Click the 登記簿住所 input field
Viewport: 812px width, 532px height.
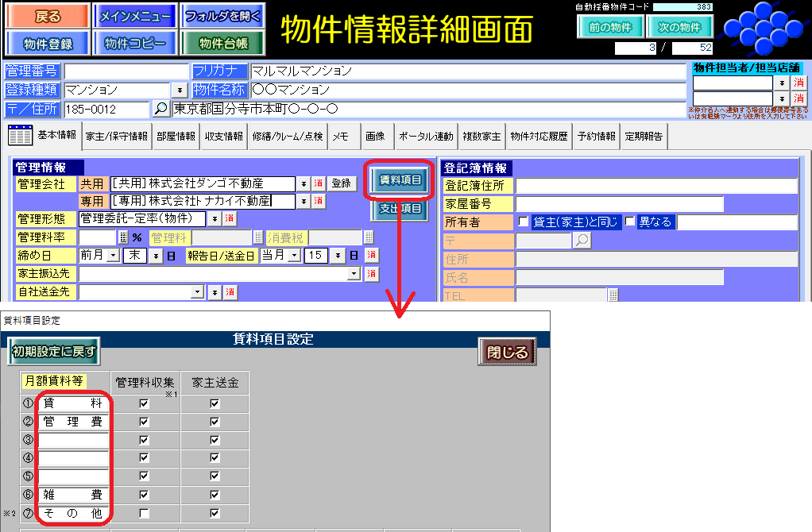tap(655, 186)
